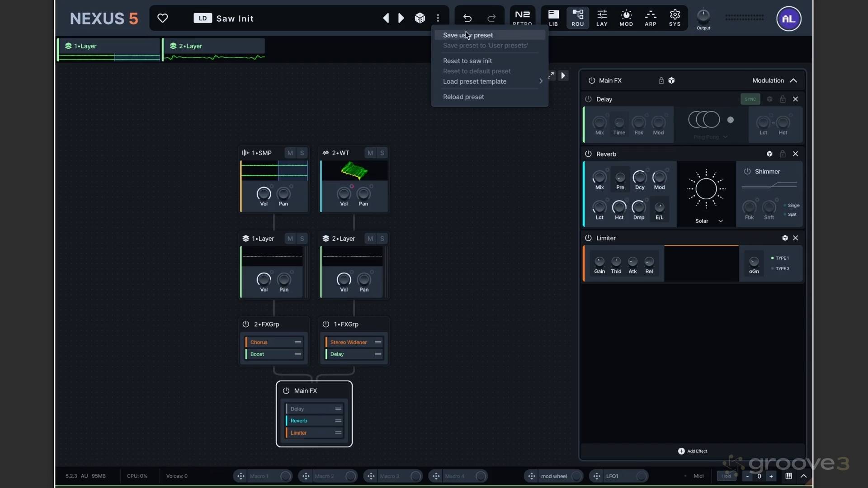Open the N2 Retro view
Screen dimensions: 868x488
[523, 18]
